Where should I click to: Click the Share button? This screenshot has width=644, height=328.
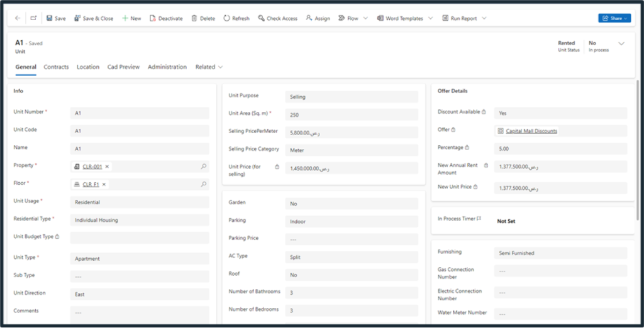614,18
